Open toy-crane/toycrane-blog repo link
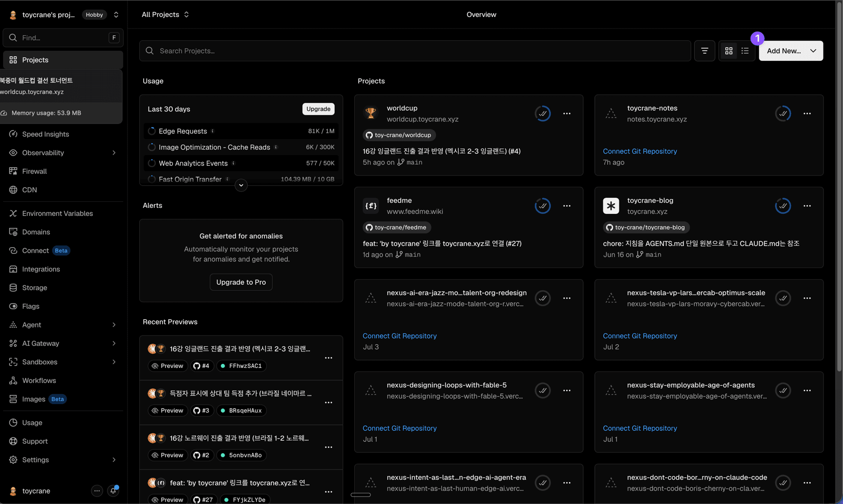843x504 pixels. coord(646,227)
